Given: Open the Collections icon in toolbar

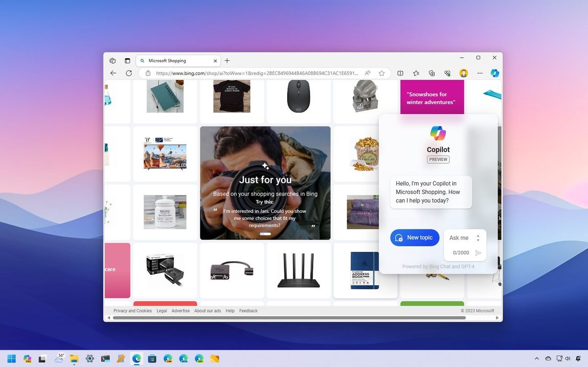Looking at the screenshot, I should (432, 73).
